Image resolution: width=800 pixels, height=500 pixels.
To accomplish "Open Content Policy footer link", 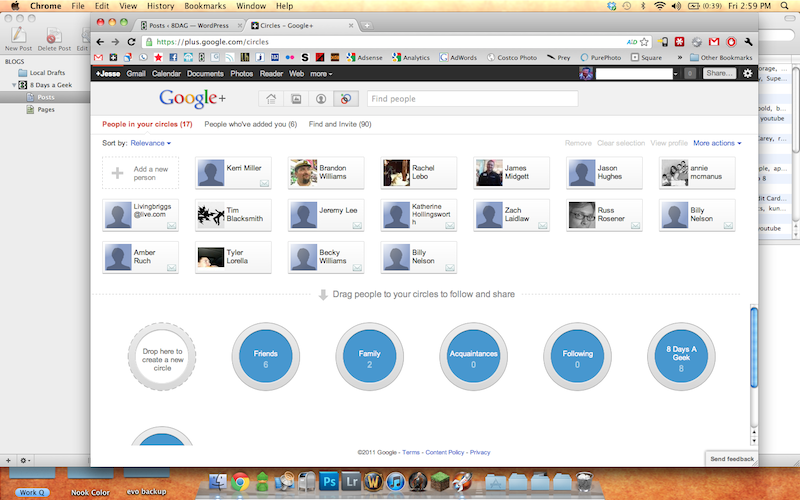I will [444, 453].
